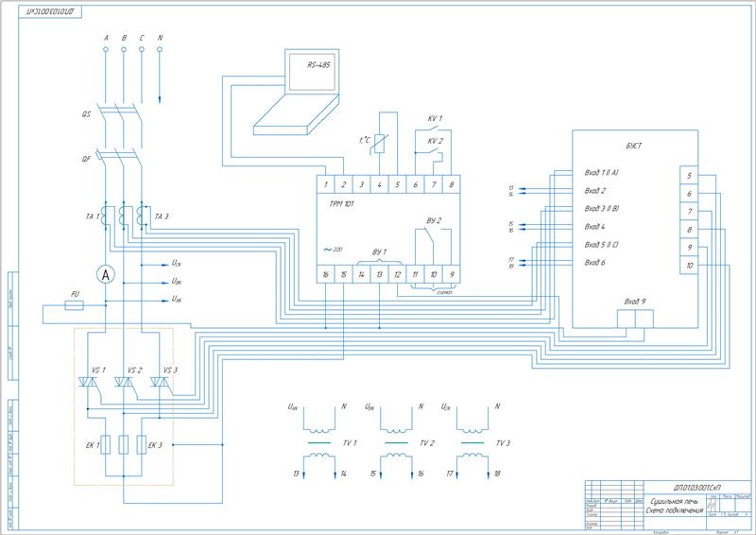Click the ~220 supply label
Image resolution: width=756 pixels, height=535 pixels.
coord(334,250)
